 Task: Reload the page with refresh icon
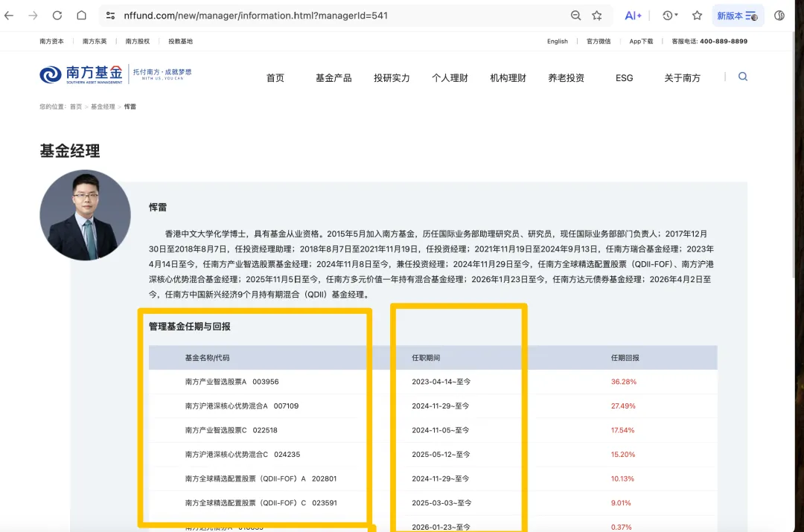[x=57, y=16]
